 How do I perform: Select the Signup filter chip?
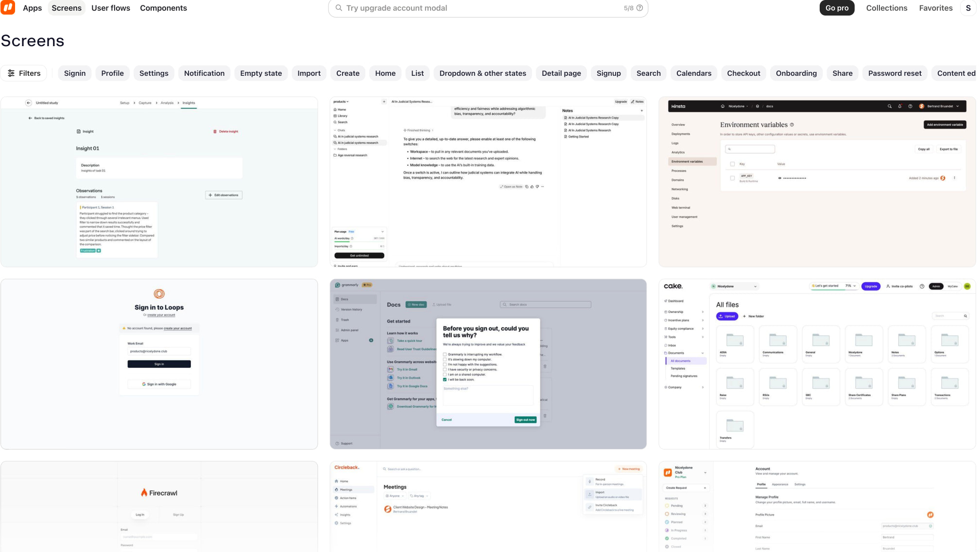click(x=608, y=73)
